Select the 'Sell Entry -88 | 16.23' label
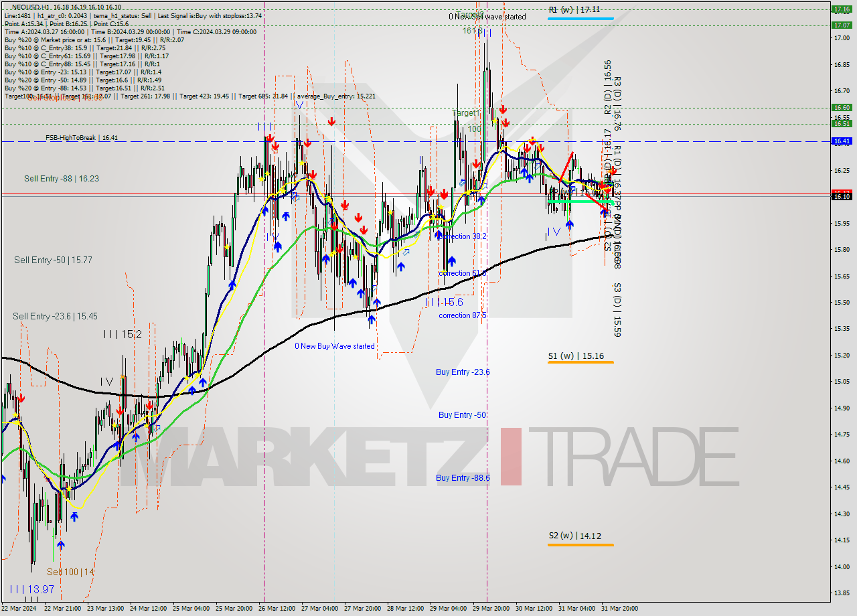This screenshot has width=857, height=616. [x=62, y=179]
